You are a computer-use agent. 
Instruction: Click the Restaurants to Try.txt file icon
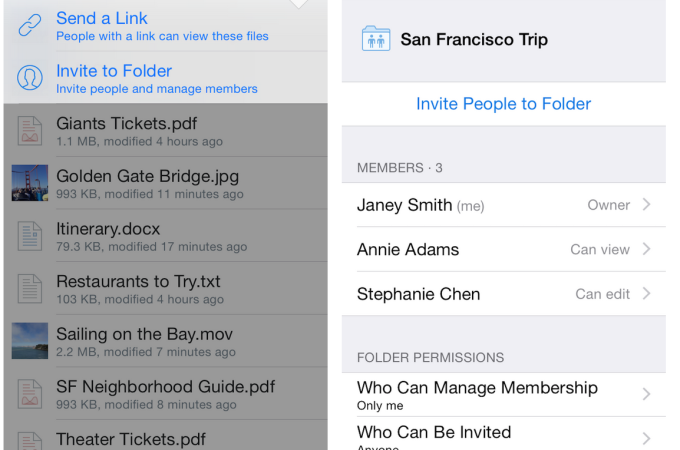click(30, 288)
